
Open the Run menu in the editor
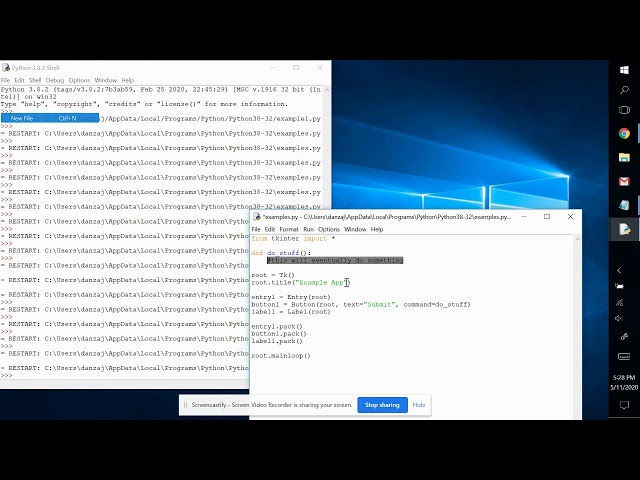click(x=309, y=229)
